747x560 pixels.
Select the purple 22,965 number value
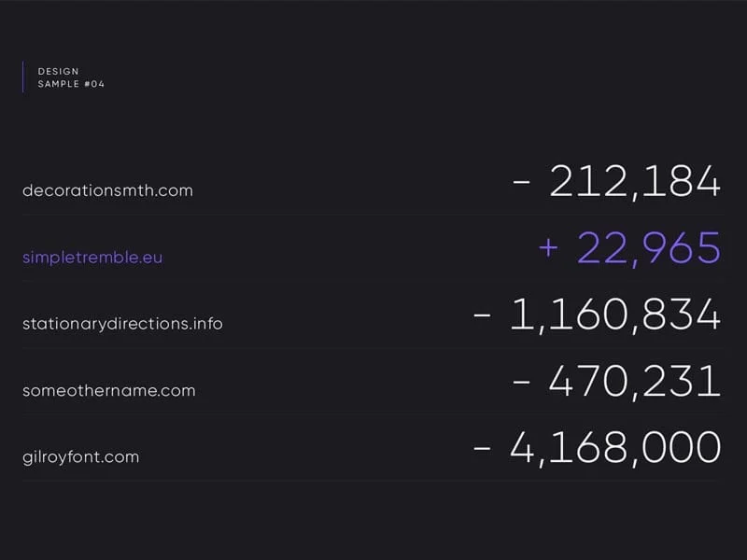649,248
